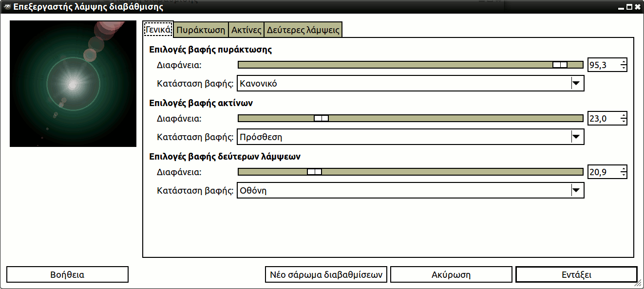Open the second flares paint mode dropdown (Οθόνη)

click(410, 190)
